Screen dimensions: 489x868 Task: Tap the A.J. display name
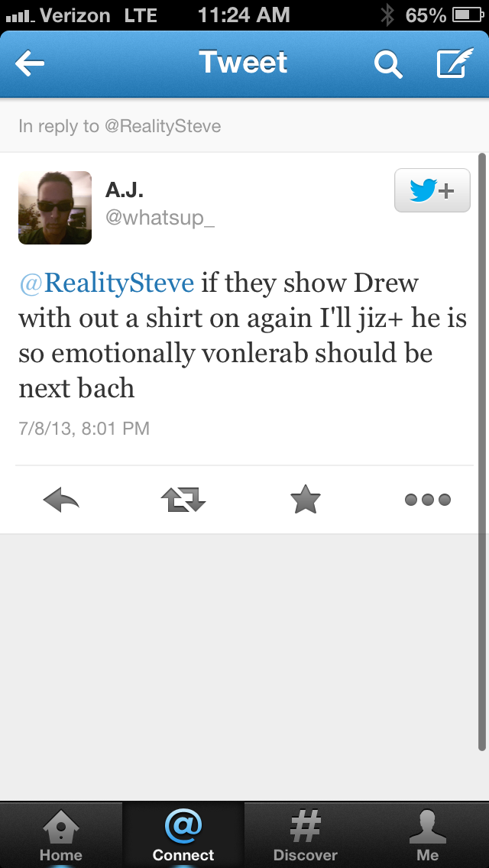pyautogui.click(x=124, y=189)
